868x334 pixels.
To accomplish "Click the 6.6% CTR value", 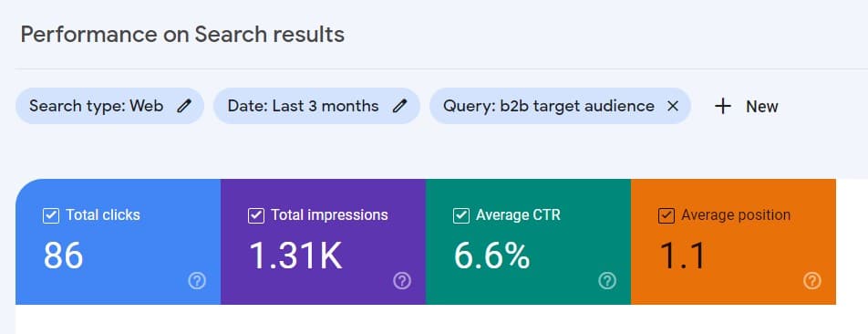I will click(491, 256).
